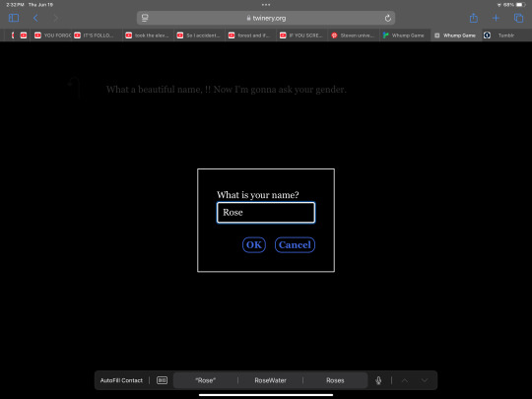Viewport: 532px width, 399px height.
Task: Tap the next-field down chevron
Action: pos(424,380)
